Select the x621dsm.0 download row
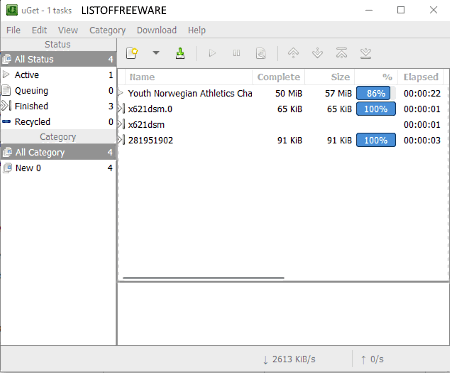 (283, 109)
